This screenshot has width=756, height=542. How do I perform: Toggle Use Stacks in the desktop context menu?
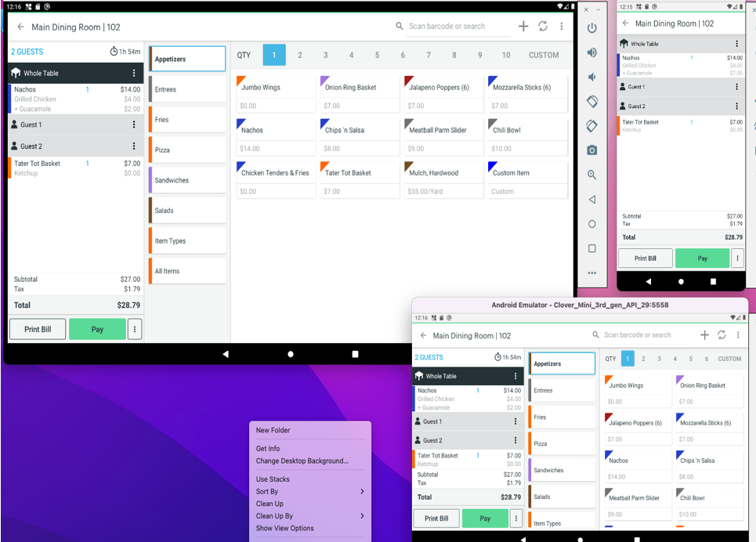click(273, 479)
